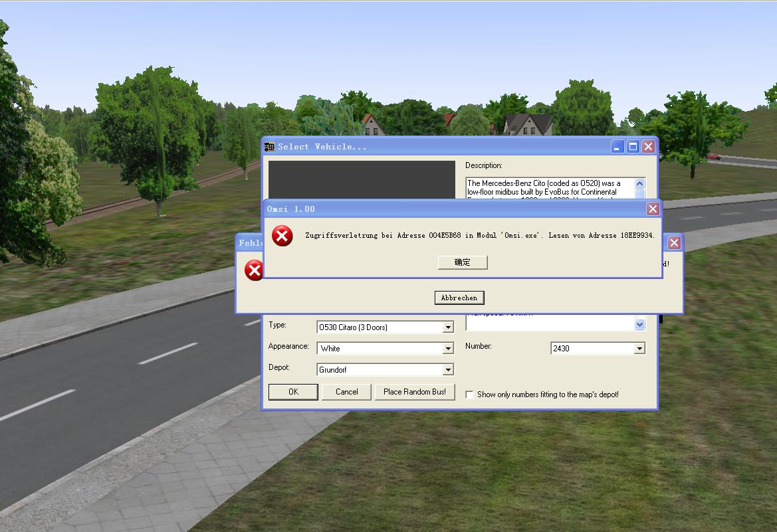Click the Place Random Bus! button

click(415, 392)
